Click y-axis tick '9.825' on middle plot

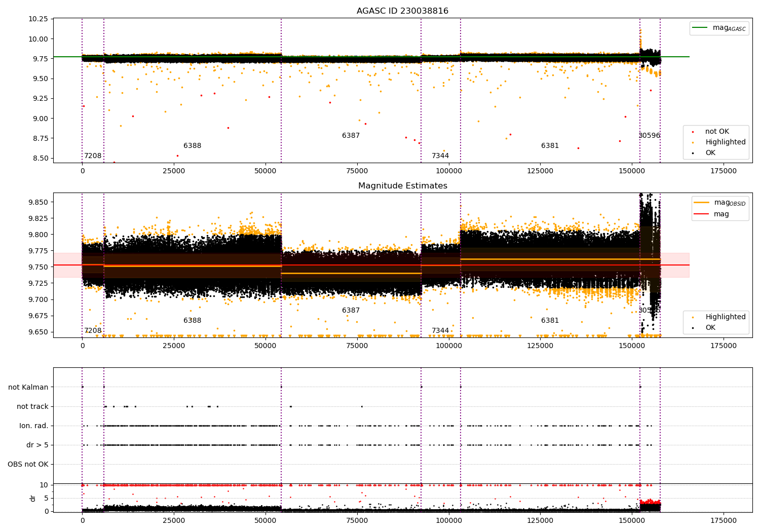(38, 218)
